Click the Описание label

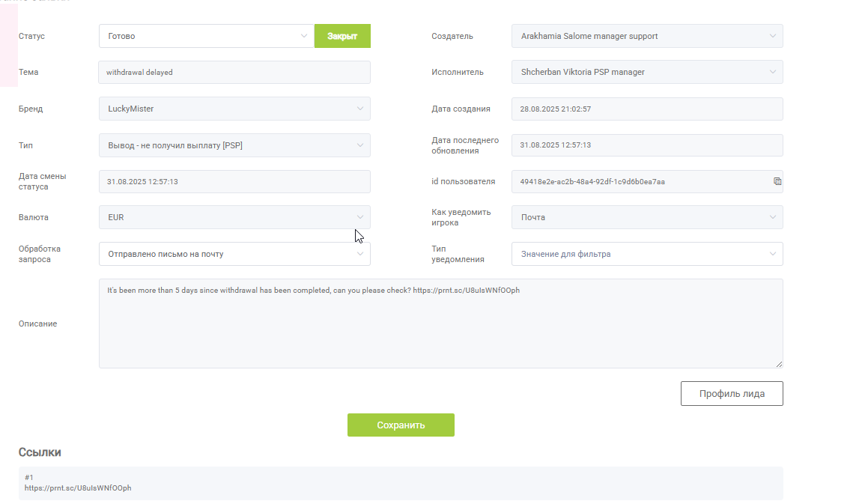coord(38,324)
